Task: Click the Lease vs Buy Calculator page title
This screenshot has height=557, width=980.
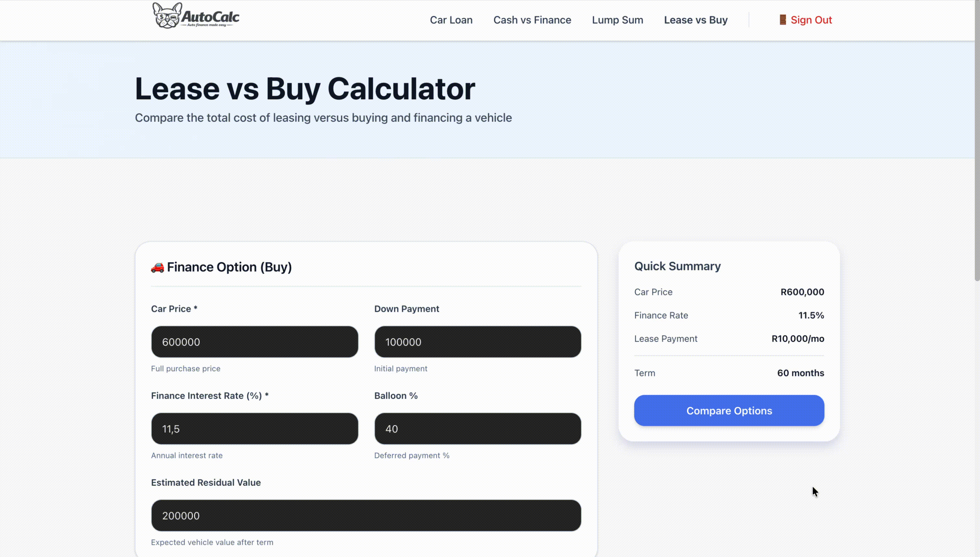Action: [305, 89]
